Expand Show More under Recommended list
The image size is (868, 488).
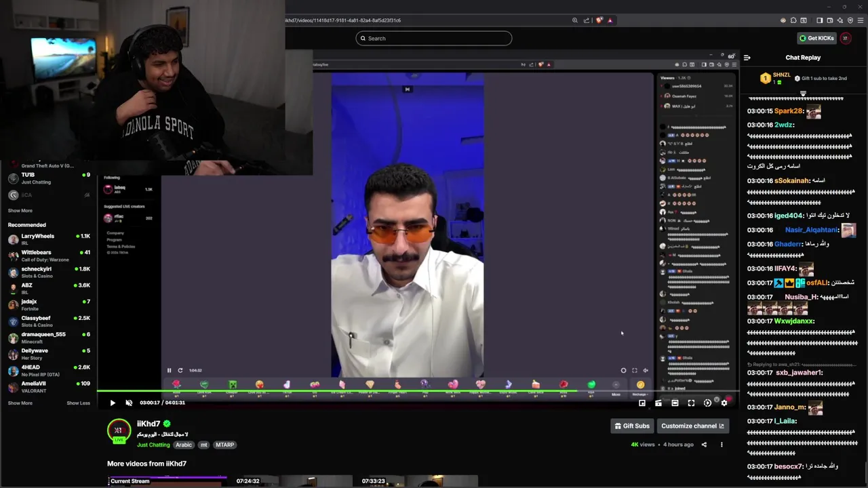point(20,403)
